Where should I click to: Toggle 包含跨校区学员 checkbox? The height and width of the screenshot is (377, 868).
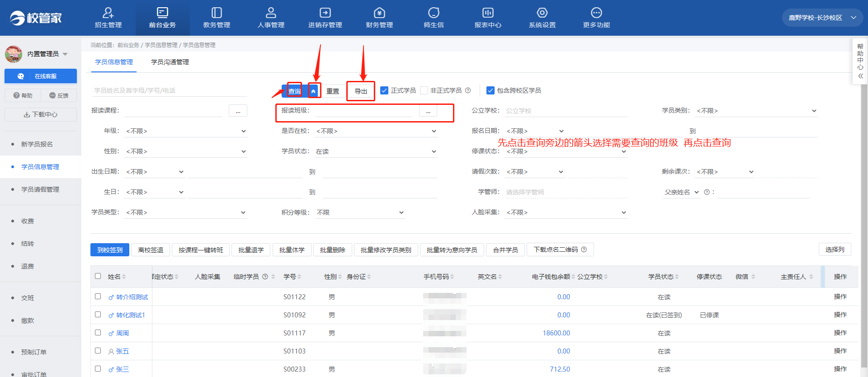[x=491, y=90]
